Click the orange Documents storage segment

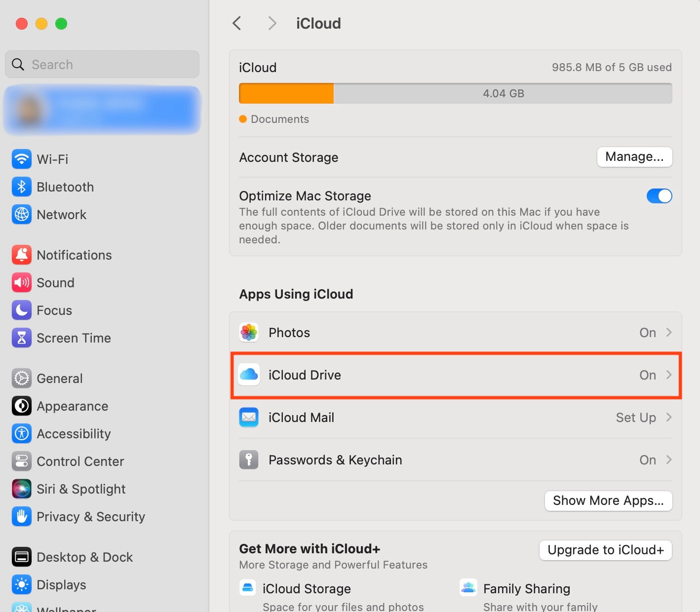286,93
